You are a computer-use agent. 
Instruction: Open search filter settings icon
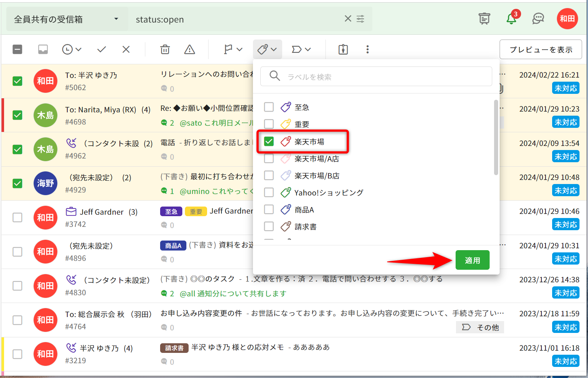point(360,19)
